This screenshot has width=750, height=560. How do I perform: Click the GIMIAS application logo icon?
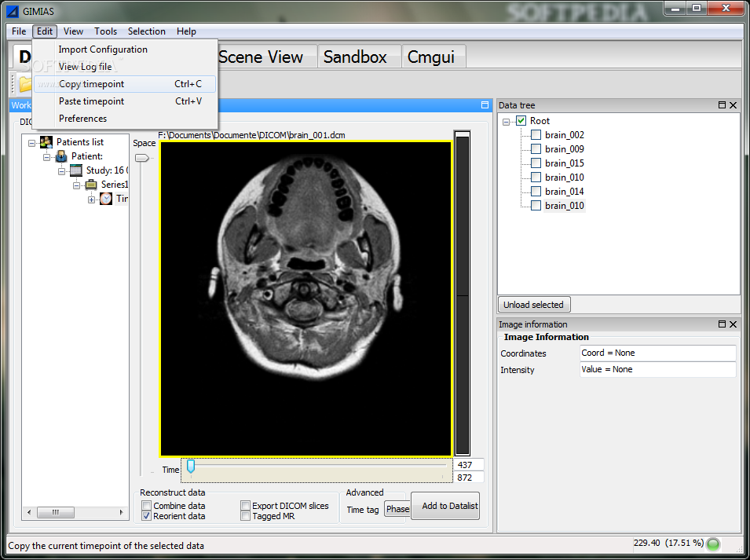[13, 11]
